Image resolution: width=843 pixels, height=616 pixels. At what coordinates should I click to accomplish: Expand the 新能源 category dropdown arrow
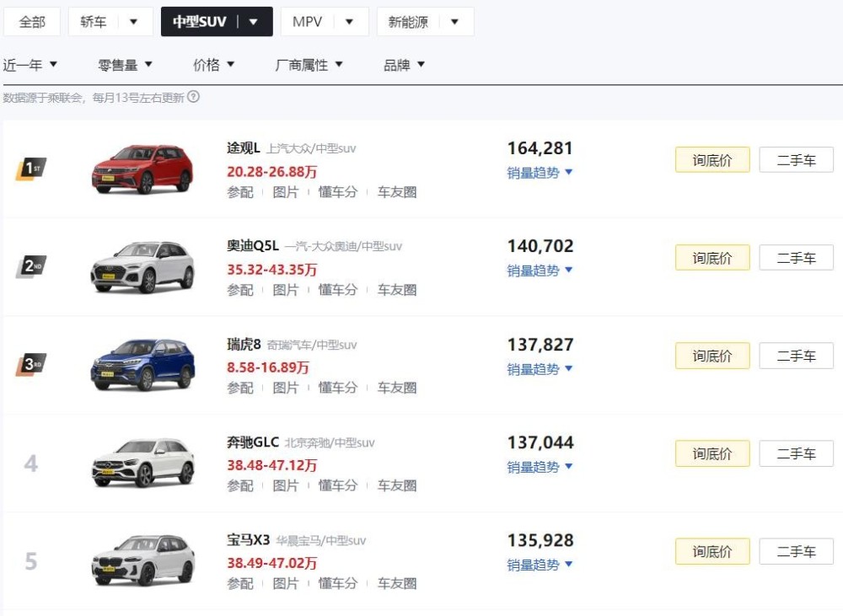click(x=454, y=22)
